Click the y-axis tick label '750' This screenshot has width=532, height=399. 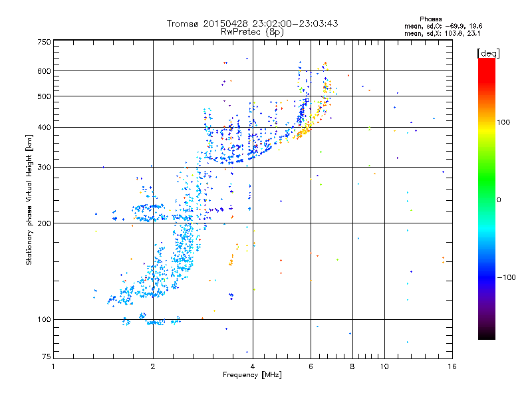point(45,42)
